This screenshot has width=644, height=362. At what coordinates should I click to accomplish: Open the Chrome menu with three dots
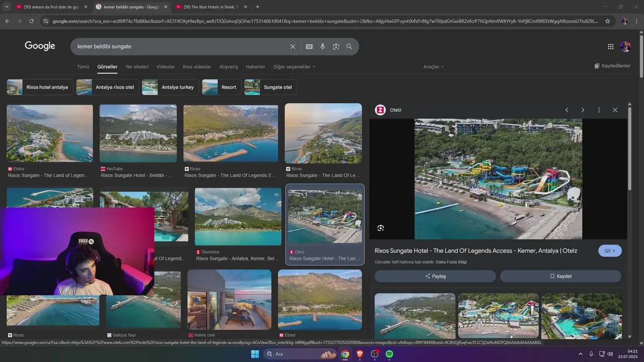(637, 21)
